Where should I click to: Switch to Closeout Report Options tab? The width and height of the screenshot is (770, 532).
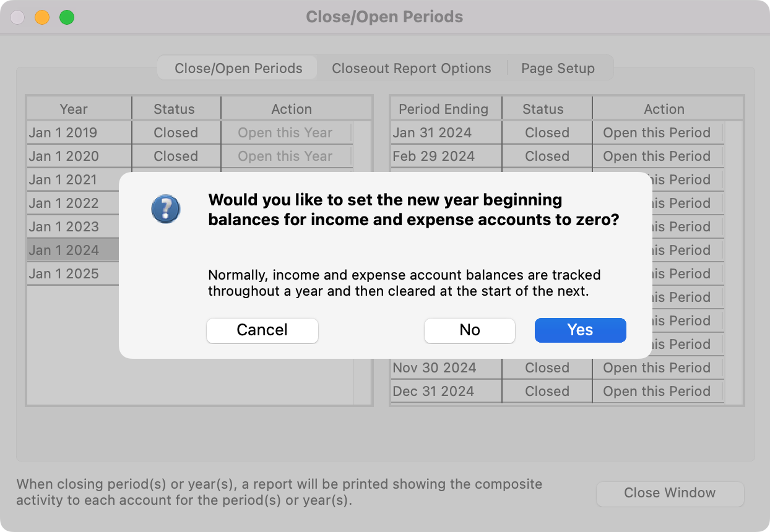coord(411,68)
